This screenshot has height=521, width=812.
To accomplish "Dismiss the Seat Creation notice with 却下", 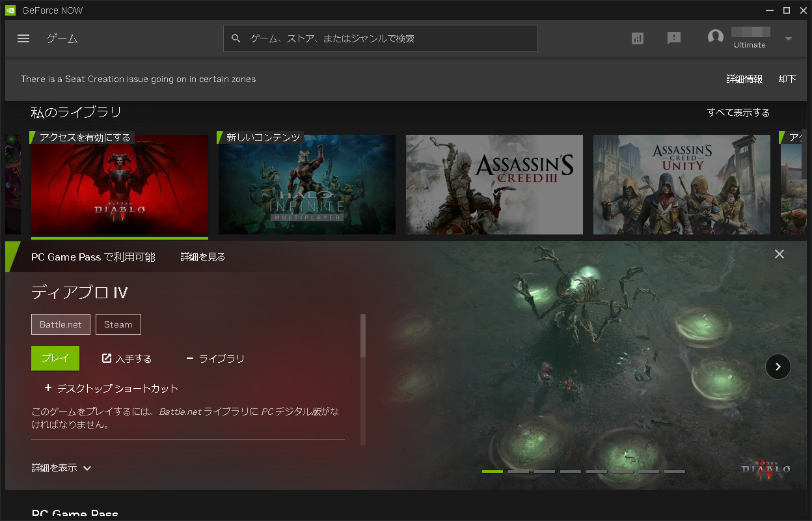I will pyautogui.click(x=787, y=79).
